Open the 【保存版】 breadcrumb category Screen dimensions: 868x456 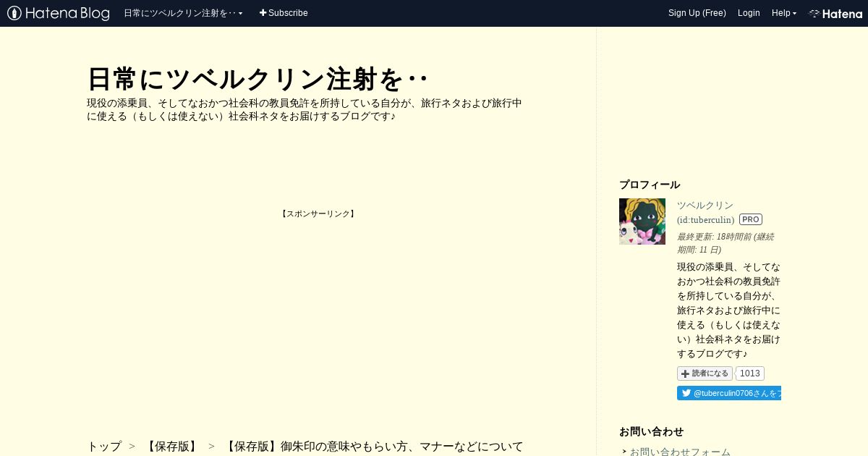click(171, 446)
